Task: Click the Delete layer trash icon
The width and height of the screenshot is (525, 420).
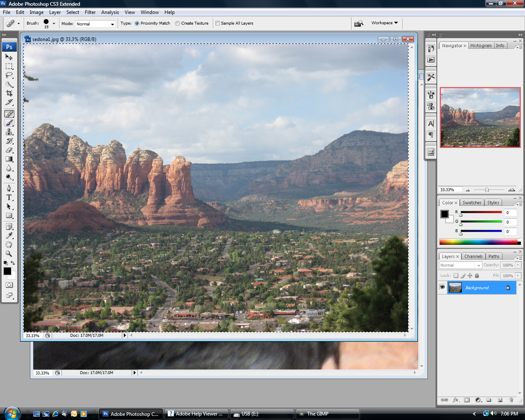Action: (x=511, y=400)
